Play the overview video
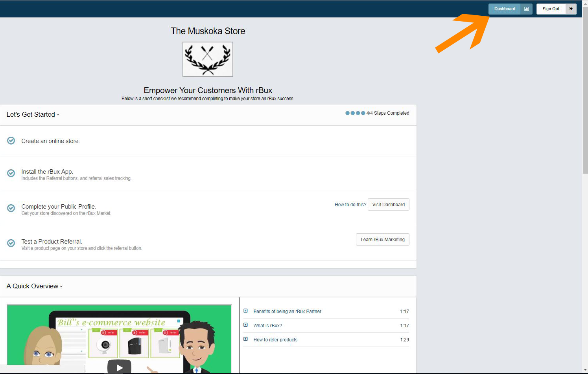Viewport: 588px width, 374px height. point(119,367)
